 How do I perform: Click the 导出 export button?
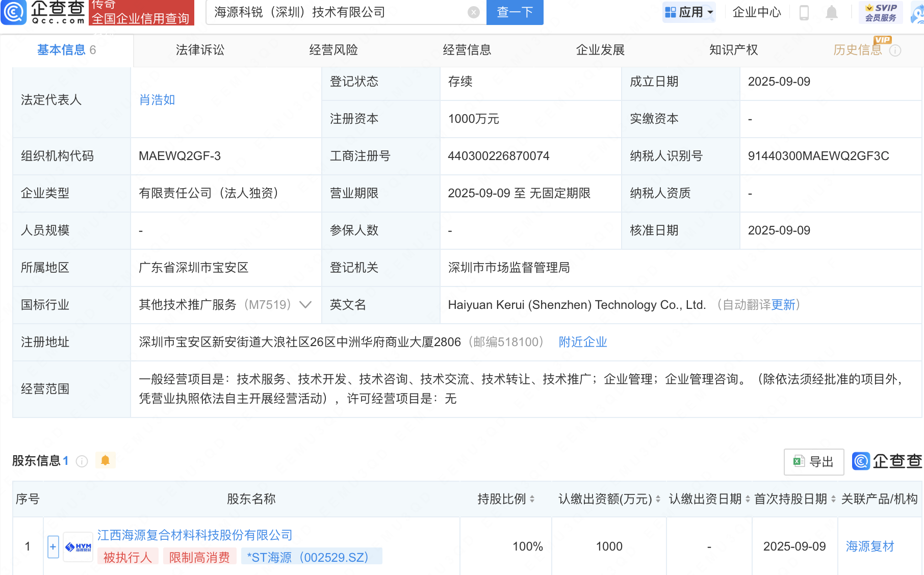point(814,462)
